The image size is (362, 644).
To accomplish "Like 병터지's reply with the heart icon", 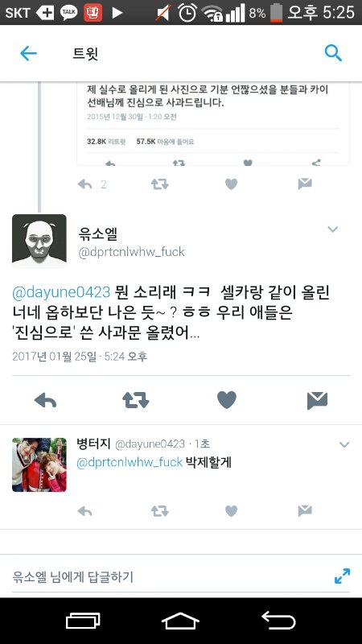I will tap(231, 511).
